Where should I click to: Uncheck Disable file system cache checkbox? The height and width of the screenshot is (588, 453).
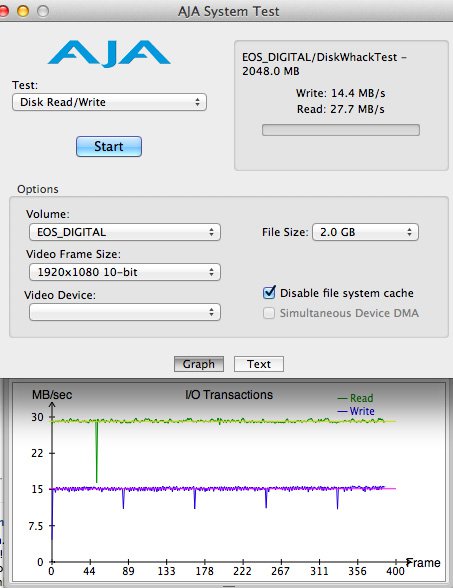tap(269, 292)
